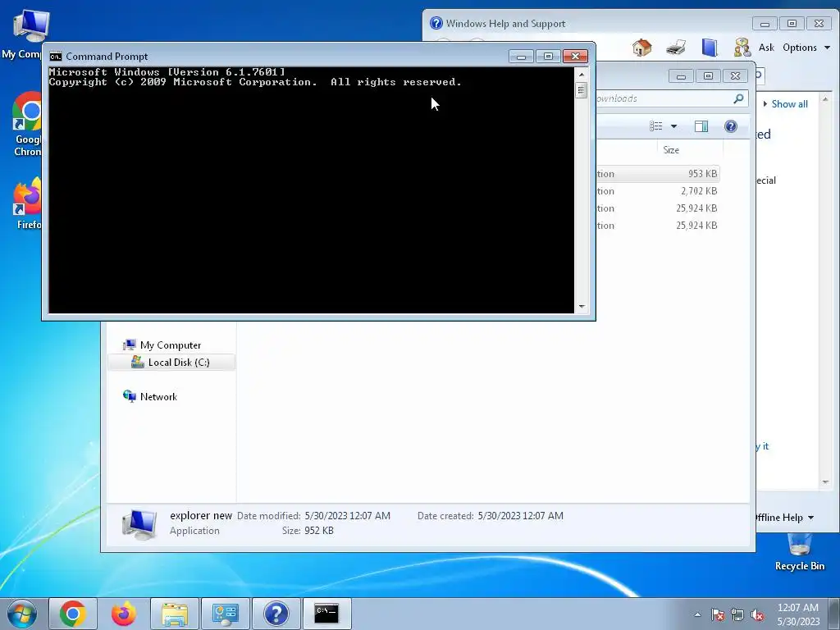Viewport: 840px width, 630px height.
Task: Close the Command Prompt window
Action: tap(575, 57)
